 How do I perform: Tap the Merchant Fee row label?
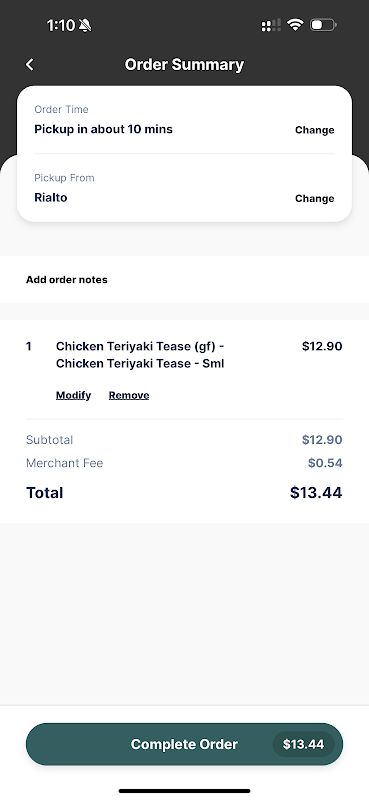64,463
